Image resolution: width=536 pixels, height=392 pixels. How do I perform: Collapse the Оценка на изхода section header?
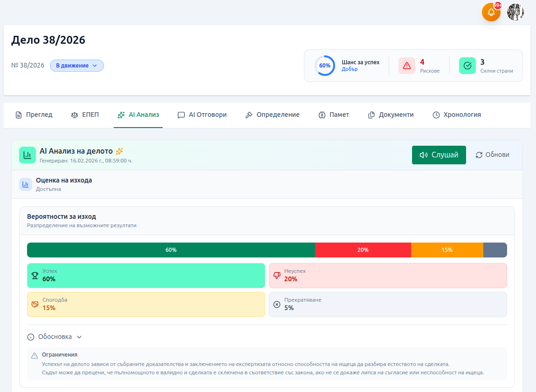[x=267, y=184]
